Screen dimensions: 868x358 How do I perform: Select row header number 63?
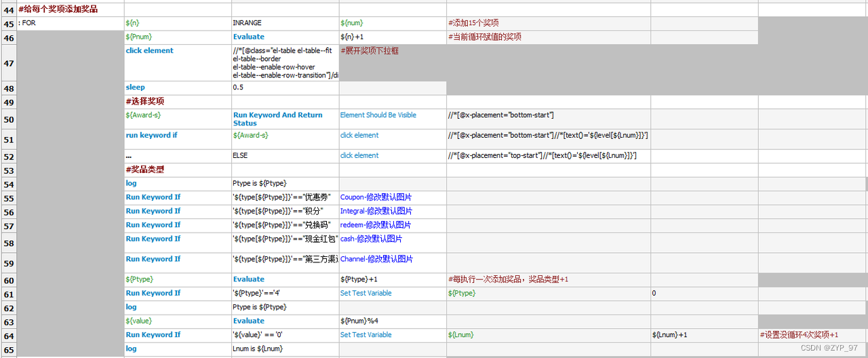(8, 321)
